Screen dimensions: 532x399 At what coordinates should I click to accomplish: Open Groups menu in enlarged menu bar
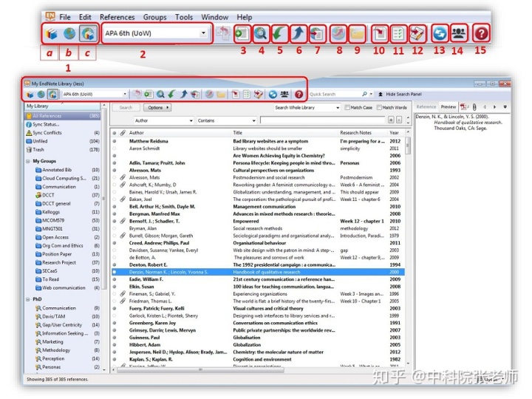154,17
